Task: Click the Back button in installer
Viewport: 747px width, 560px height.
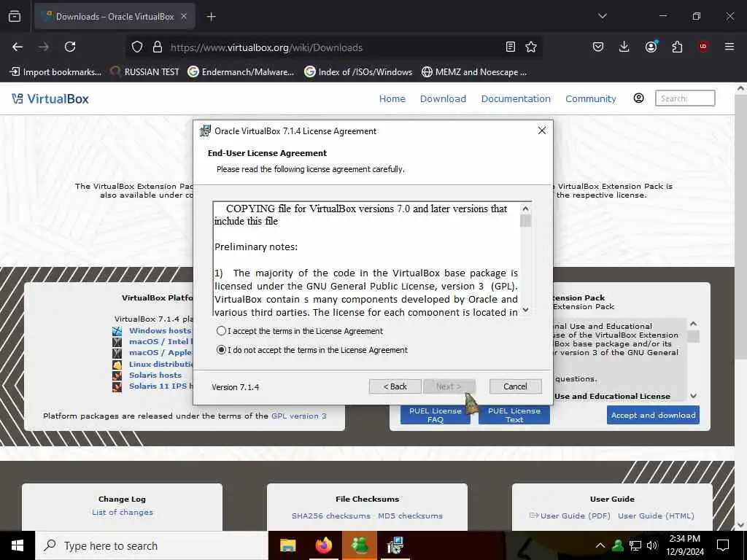Action: (395, 386)
